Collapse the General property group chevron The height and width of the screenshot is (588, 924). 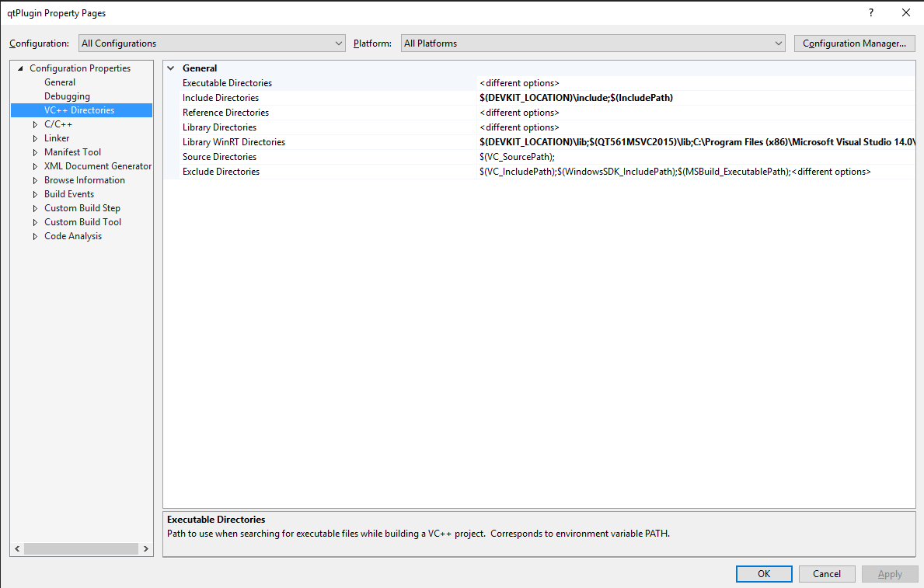(171, 68)
